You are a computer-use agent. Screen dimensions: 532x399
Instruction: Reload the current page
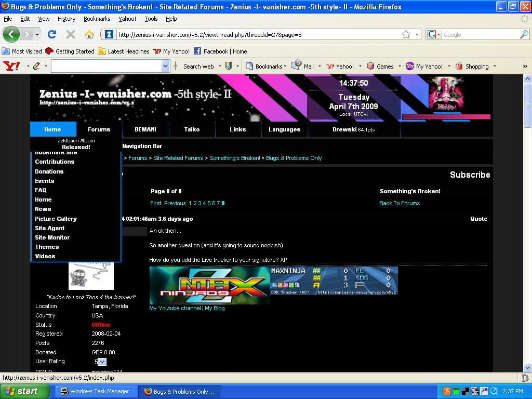coord(52,34)
